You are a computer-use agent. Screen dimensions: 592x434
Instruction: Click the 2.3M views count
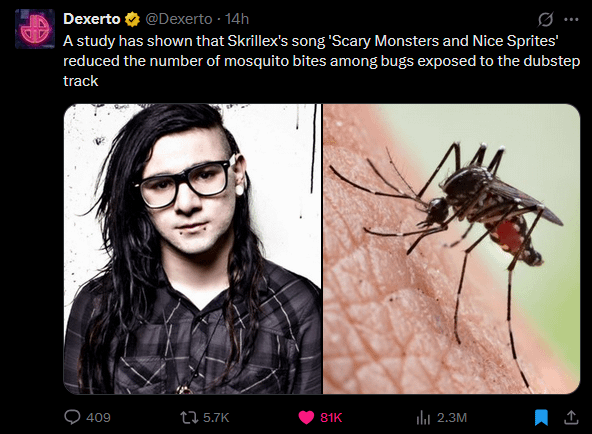tap(452, 417)
